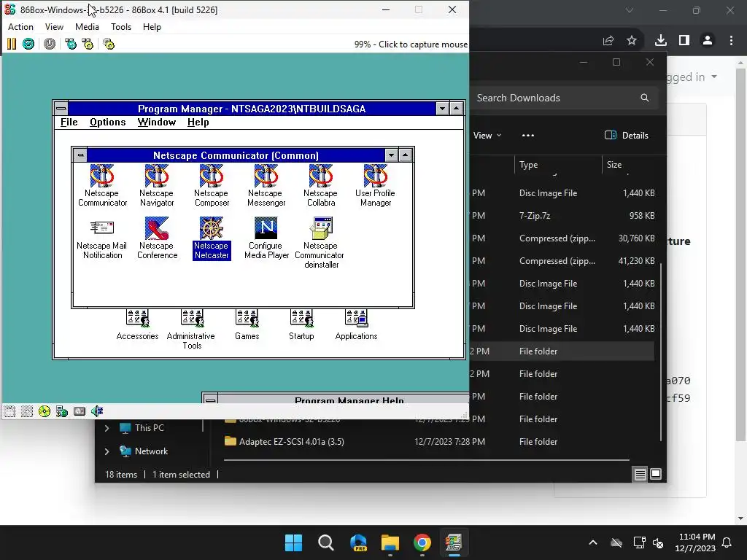The image size is (747, 560).
Task: Sort Explorer files by Type column
Action: pos(558,165)
